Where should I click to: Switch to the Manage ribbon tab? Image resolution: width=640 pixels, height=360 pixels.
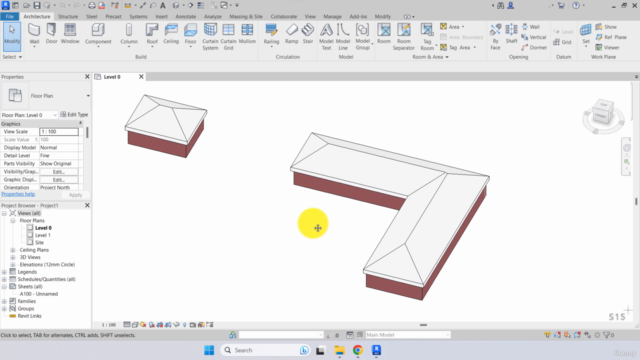point(332,16)
